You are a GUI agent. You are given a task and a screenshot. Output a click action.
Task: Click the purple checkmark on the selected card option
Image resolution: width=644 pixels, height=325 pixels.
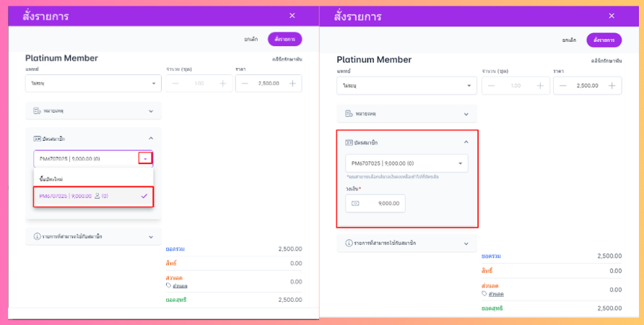(144, 196)
